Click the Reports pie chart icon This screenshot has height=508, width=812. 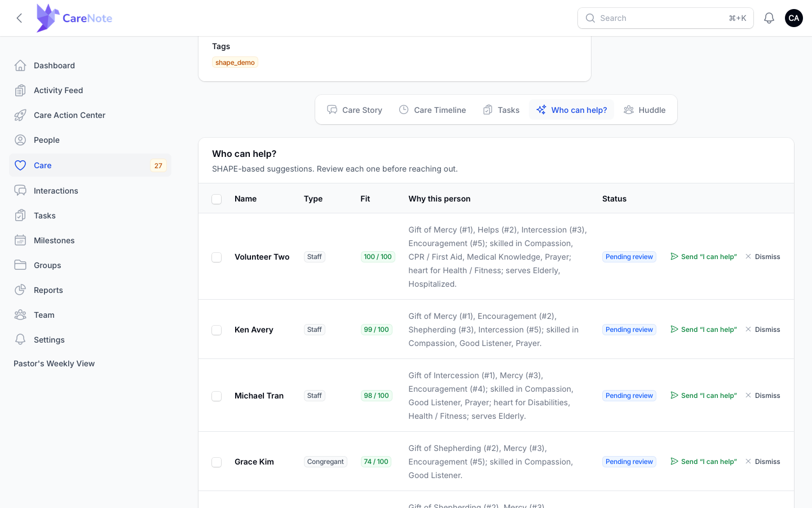click(20, 290)
